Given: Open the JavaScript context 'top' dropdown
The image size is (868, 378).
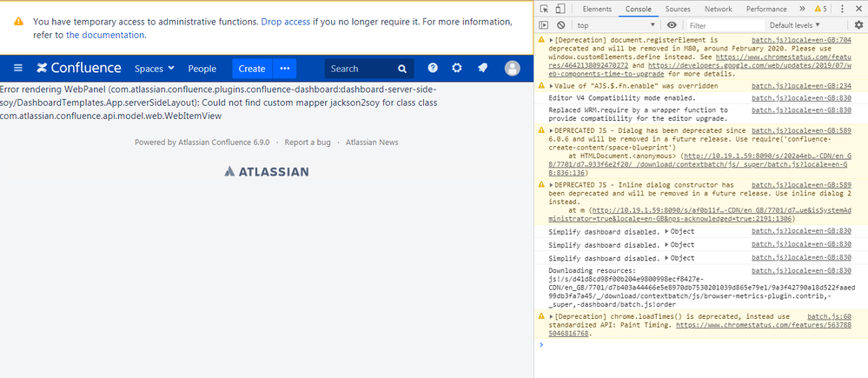Looking at the screenshot, I should [616, 25].
